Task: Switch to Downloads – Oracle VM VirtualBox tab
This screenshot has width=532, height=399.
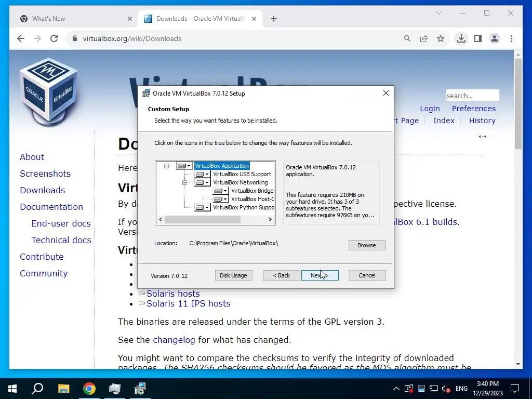Action: coord(200,19)
